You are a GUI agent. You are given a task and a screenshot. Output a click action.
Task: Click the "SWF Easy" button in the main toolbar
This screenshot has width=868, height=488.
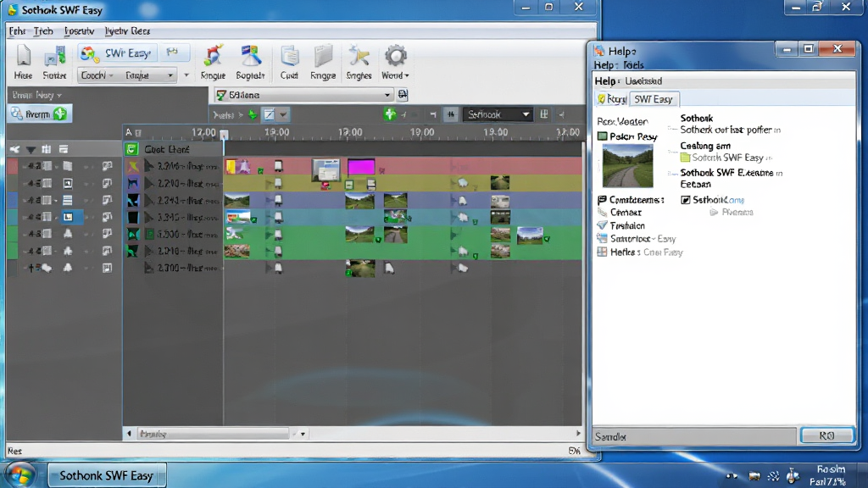point(117,53)
